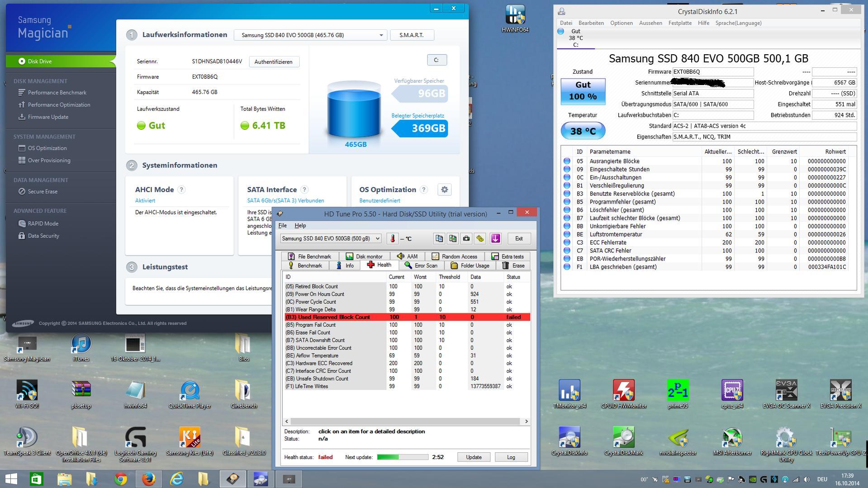
Task: Open the Festplatte menu in CrystalDiskInfo
Action: pyautogui.click(x=680, y=23)
